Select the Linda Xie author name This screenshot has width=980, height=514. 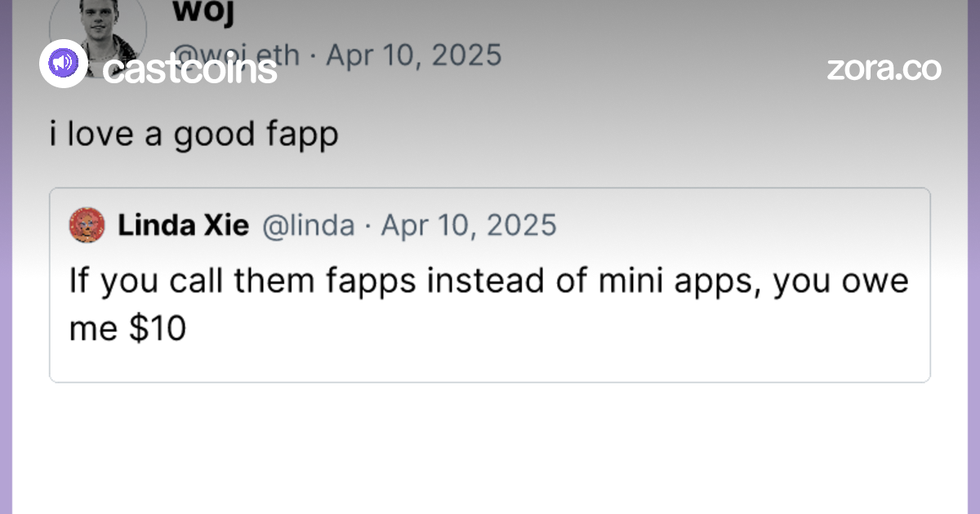pos(183,225)
